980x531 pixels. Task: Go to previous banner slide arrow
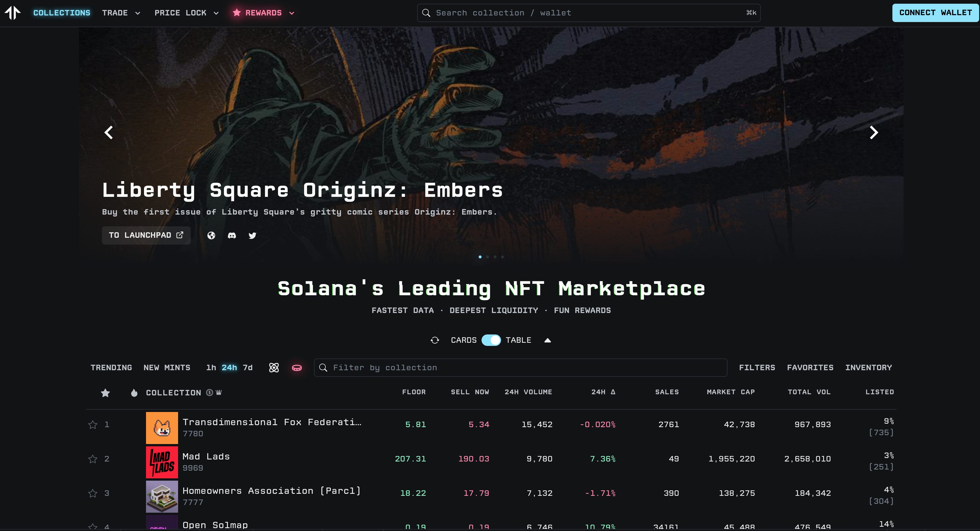pos(109,133)
